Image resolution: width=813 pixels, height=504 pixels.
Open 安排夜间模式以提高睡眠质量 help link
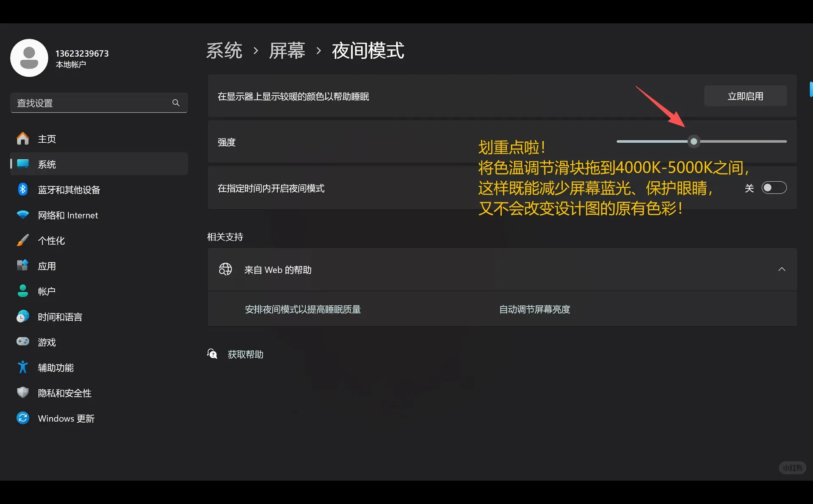tap(302, 309)
